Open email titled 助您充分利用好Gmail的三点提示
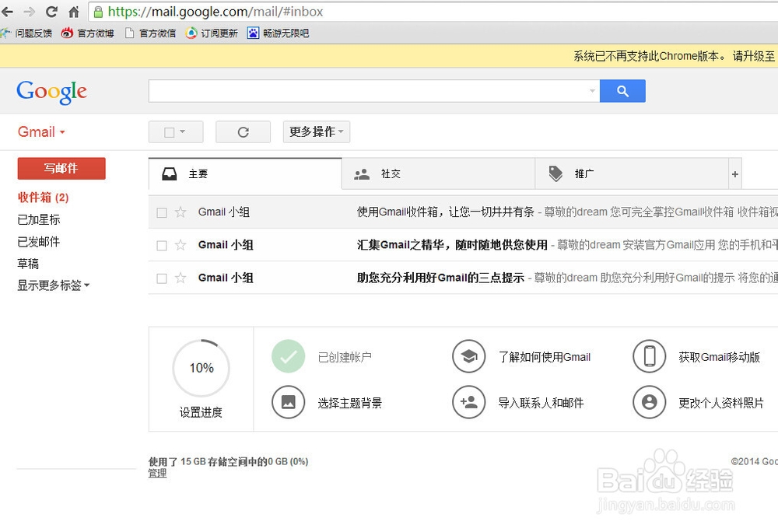778x532 pixels. click(x=440, y=278)
